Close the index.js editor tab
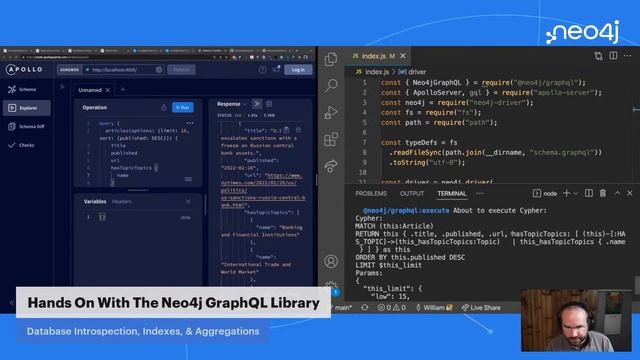Image resolution: width=640 pixels, height=360 pixels. click(x=403, y=56)
